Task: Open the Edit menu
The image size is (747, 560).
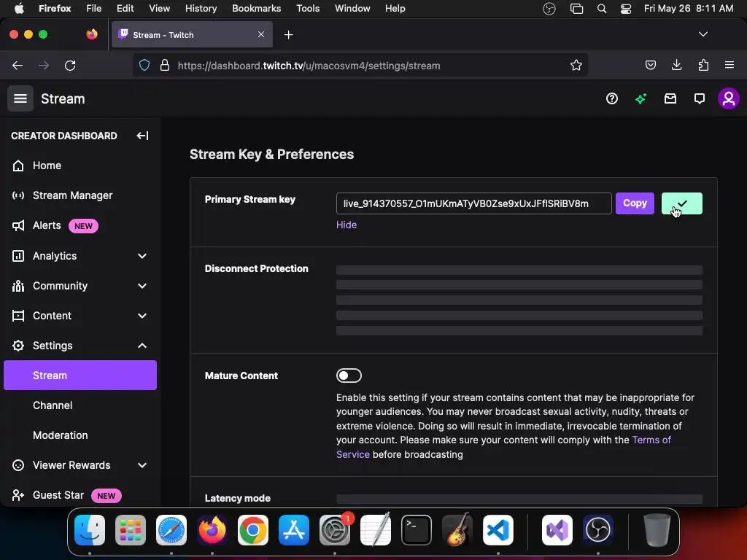Action: click(x=125, y=8)
